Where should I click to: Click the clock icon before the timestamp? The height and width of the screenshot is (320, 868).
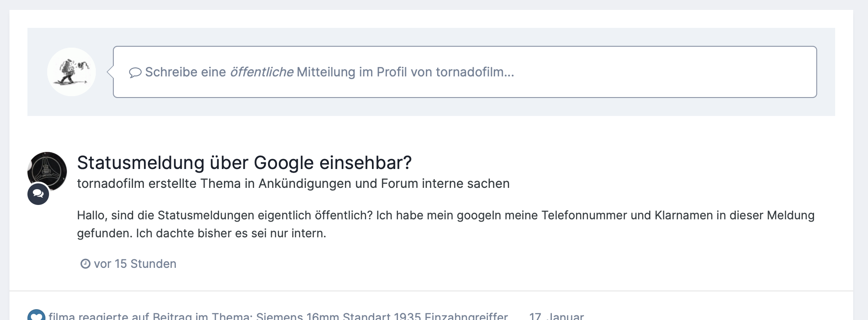[85, 264]
